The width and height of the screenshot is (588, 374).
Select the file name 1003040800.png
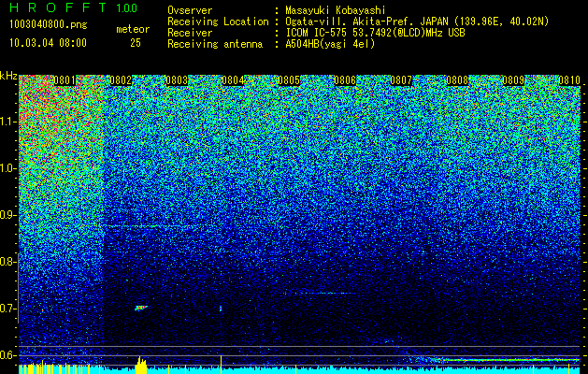coord(48,24)
